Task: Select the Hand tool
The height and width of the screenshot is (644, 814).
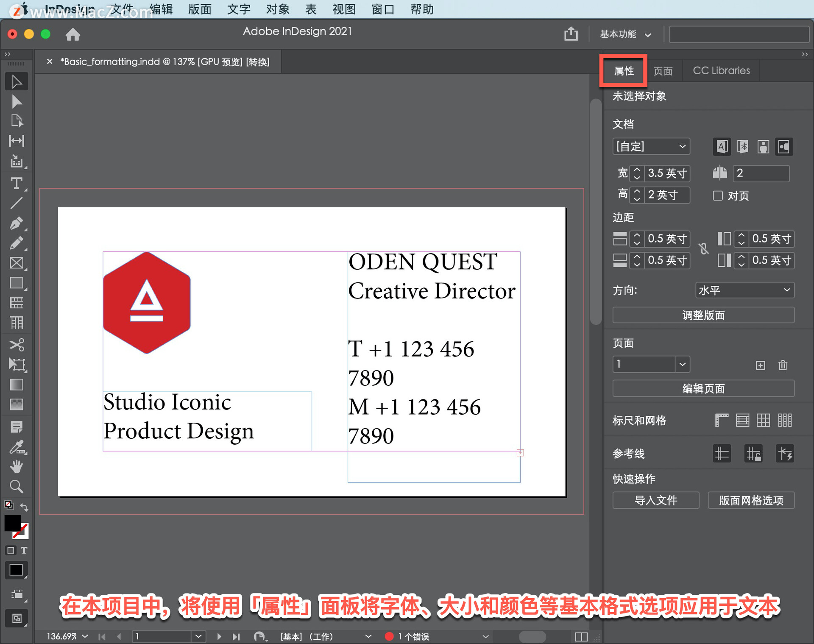Action: (x=17, y=466)
